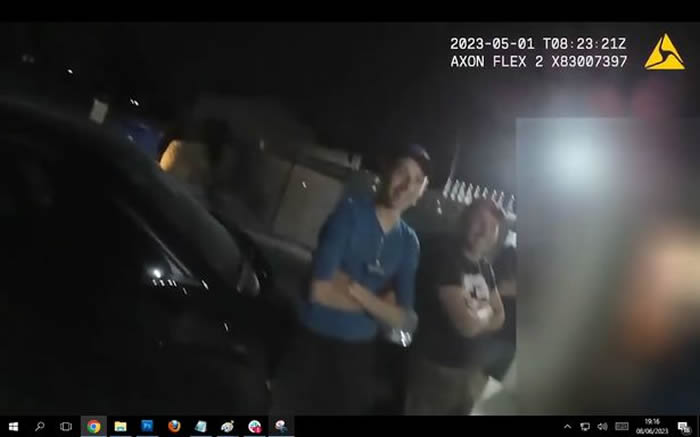Open Firefox from the taskbar
The width and height of the screenshot is (700, 437).
pyautogui.click(x=174, y=426)
